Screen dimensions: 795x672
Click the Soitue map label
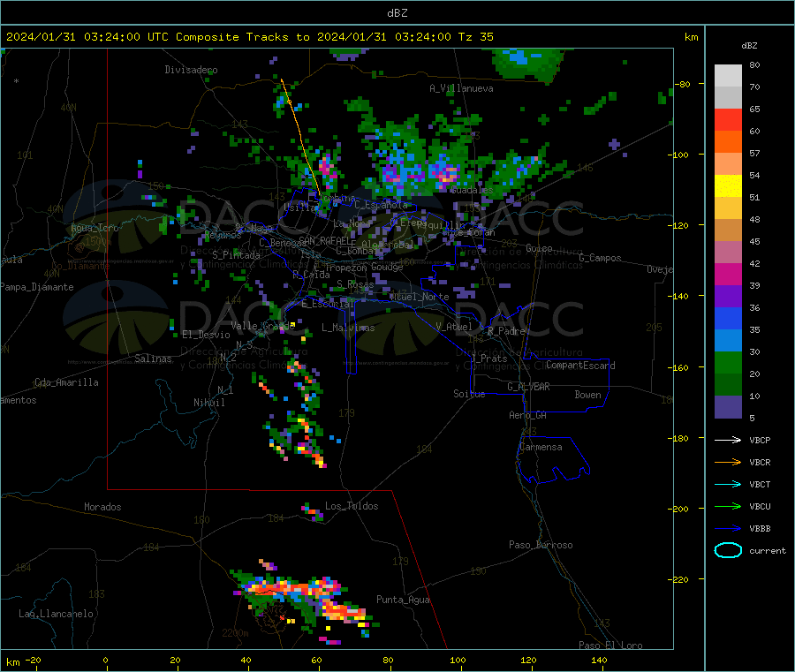tap(470, 394)
